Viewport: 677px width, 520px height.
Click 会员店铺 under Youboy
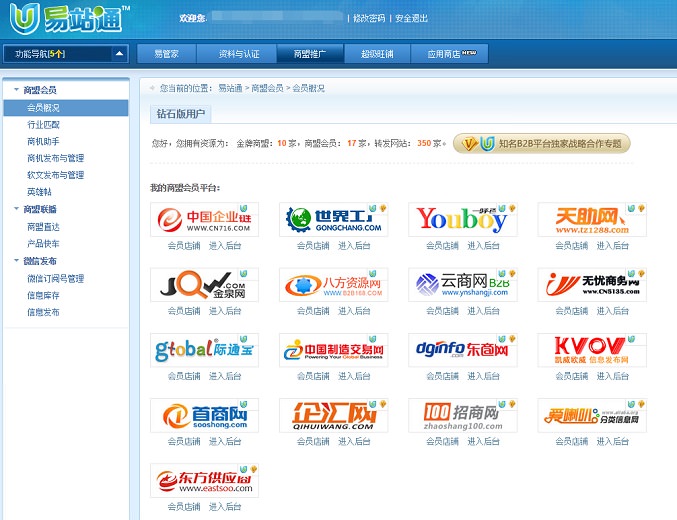tap(442, 246)
